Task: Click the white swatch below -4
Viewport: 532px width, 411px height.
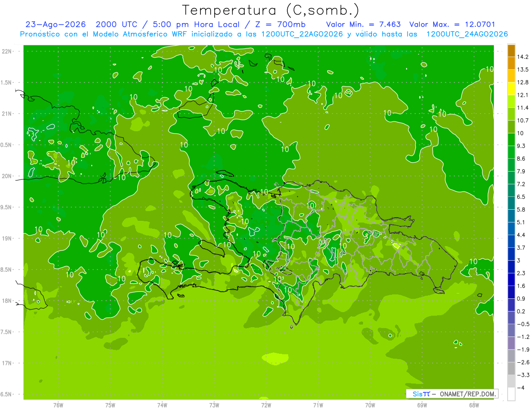Action: pyautogui.click(x=511, y=394)
